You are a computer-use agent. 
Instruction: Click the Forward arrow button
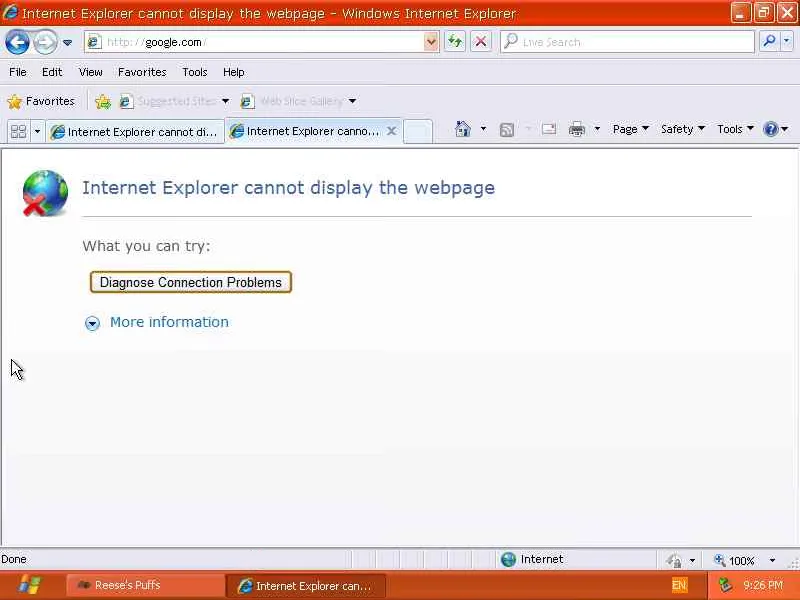click(45, 42)
